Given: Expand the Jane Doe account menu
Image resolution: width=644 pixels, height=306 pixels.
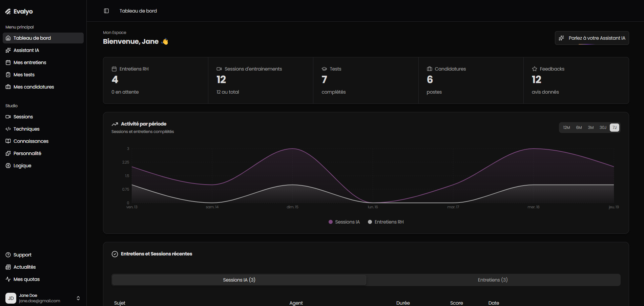Looking at the screenshot, I should point(78,298).
